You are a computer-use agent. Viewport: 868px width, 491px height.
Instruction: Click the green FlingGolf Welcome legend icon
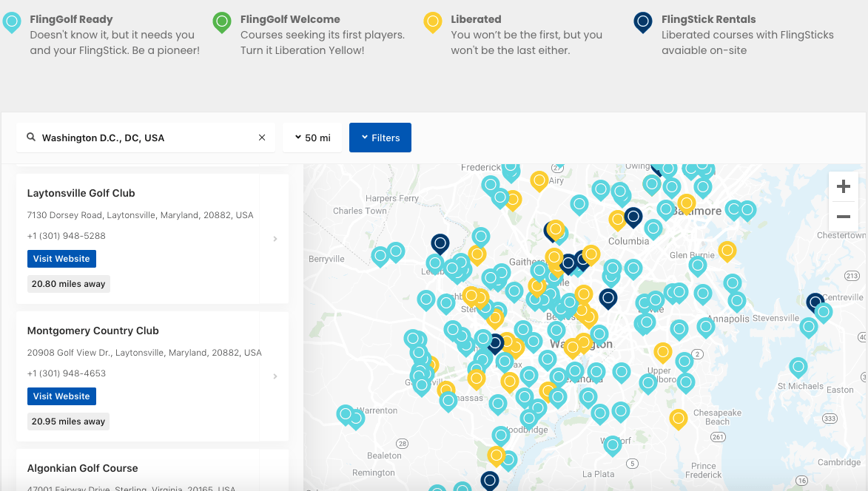pyautogui.click(x=222, y=22)
